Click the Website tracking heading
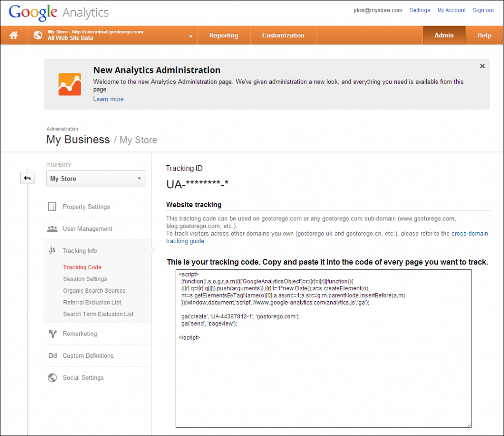The width and height of the screenshot is (504, 436). click(x=194, y=205)
